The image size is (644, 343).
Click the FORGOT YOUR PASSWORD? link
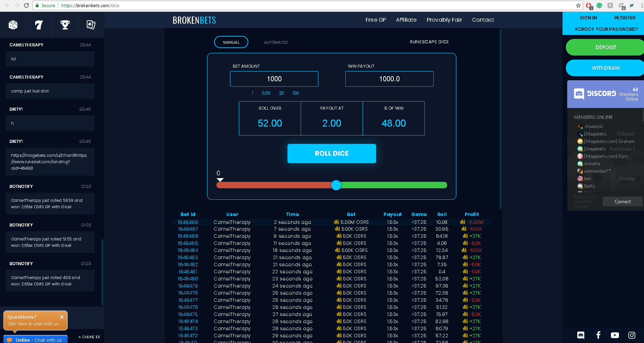click(x=607, y=29)
